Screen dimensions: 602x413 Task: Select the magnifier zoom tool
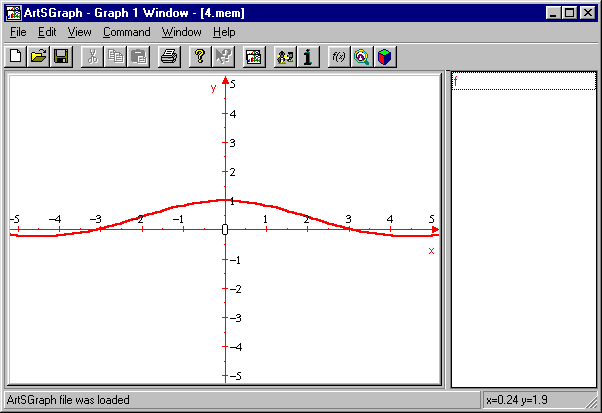(x=361, y=57)
